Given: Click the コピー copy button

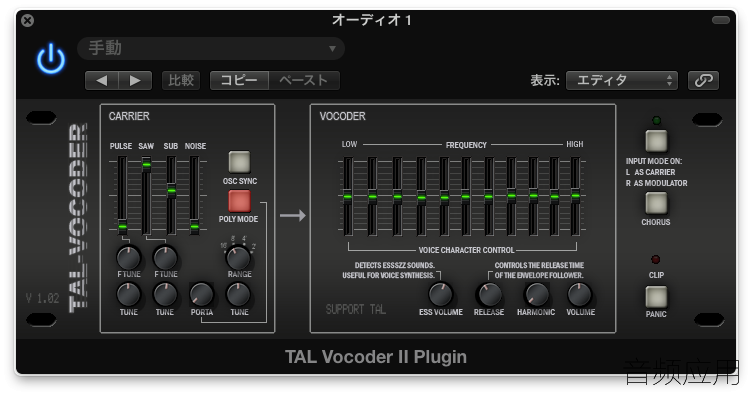Looking at the screenshot, I should point(239,81).
